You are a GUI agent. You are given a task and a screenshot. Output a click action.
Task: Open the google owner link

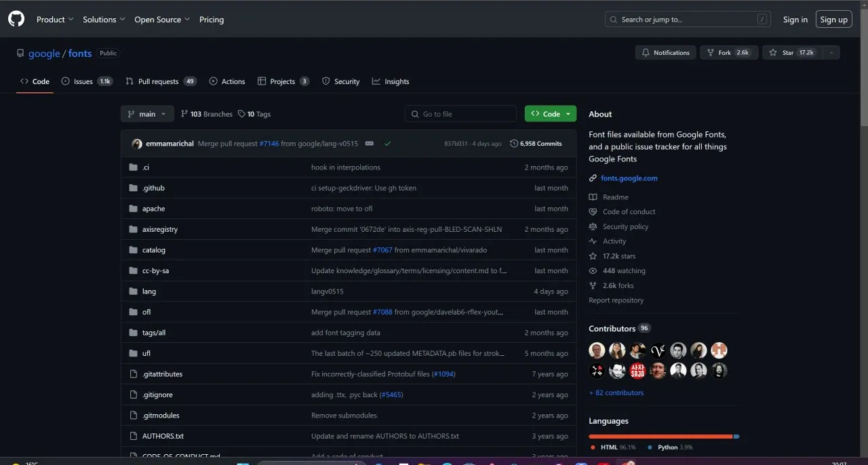[x=44, y=53]
